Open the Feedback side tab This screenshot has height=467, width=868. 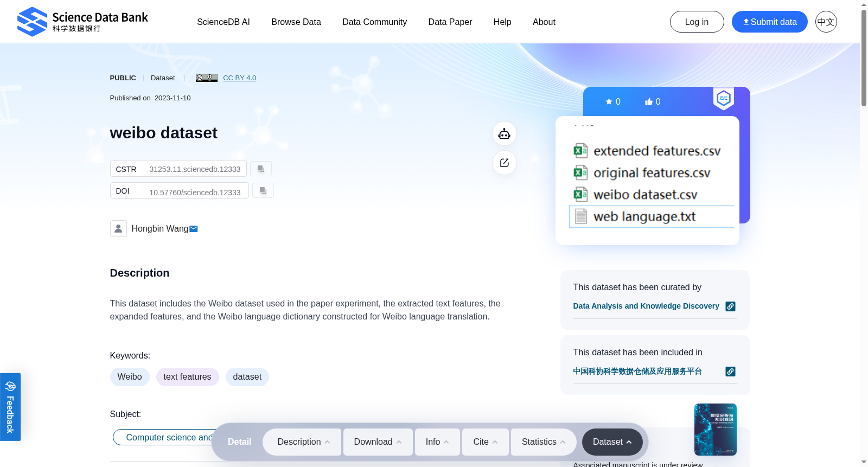10,407
